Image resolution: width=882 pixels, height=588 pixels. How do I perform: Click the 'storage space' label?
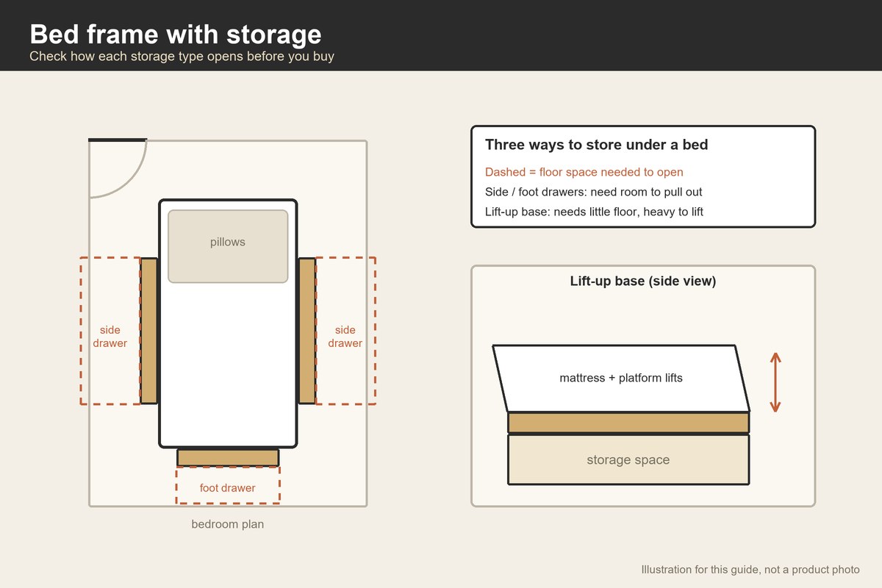[628, 460]
